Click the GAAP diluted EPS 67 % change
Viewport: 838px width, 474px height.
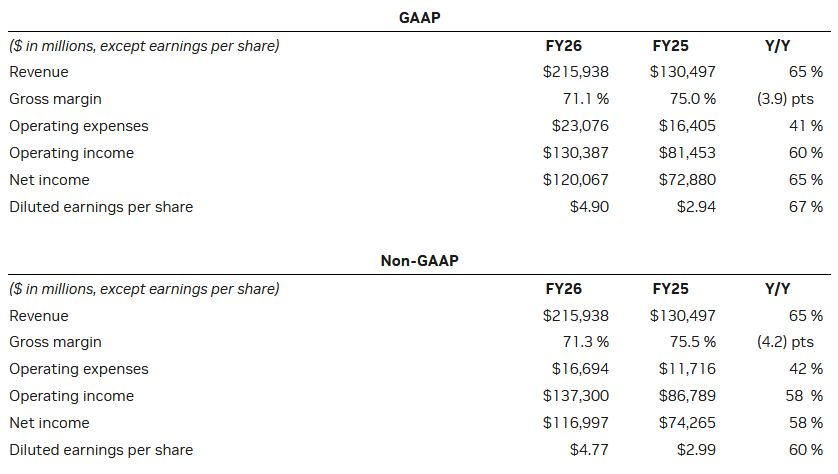(x=803, y=207)
